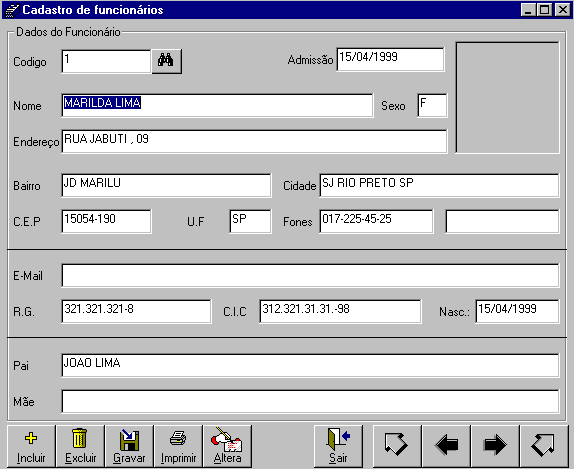Add a new employee with Incluir
This screenshot has height=469, width=574.
31,446
